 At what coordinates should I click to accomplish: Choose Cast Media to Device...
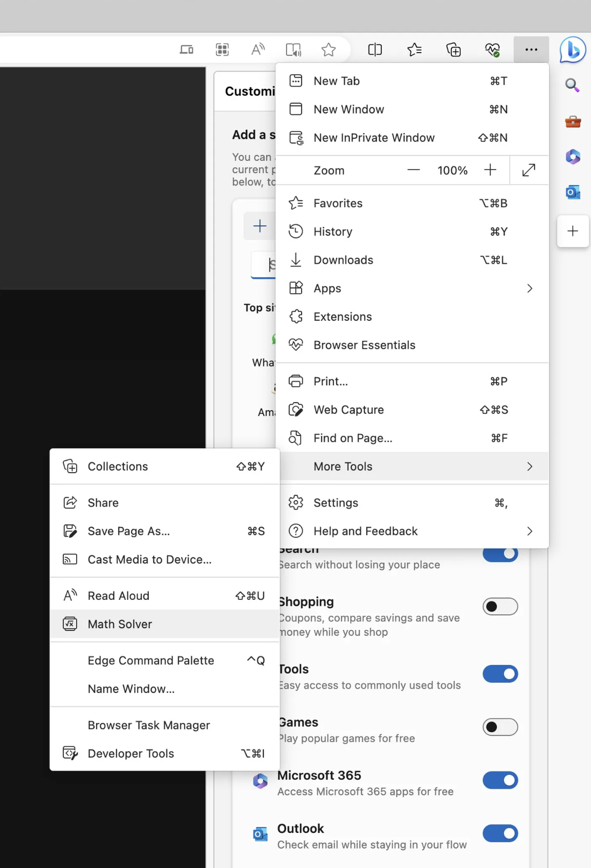point(165,559)
